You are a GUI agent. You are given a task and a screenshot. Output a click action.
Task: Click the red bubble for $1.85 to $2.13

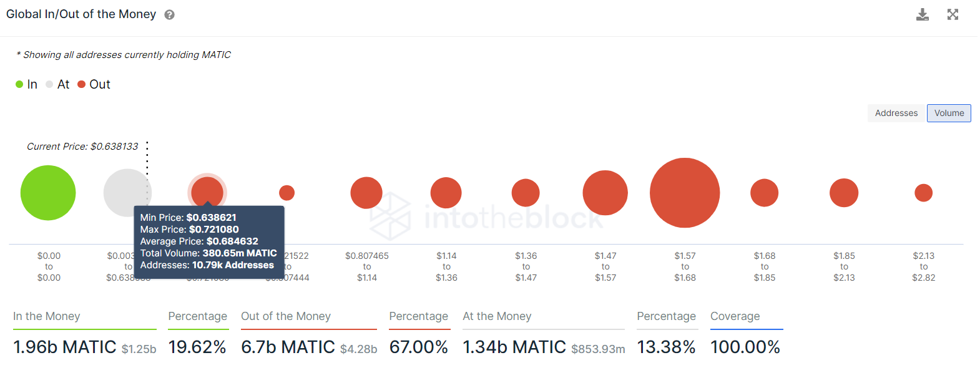(844, 193)
